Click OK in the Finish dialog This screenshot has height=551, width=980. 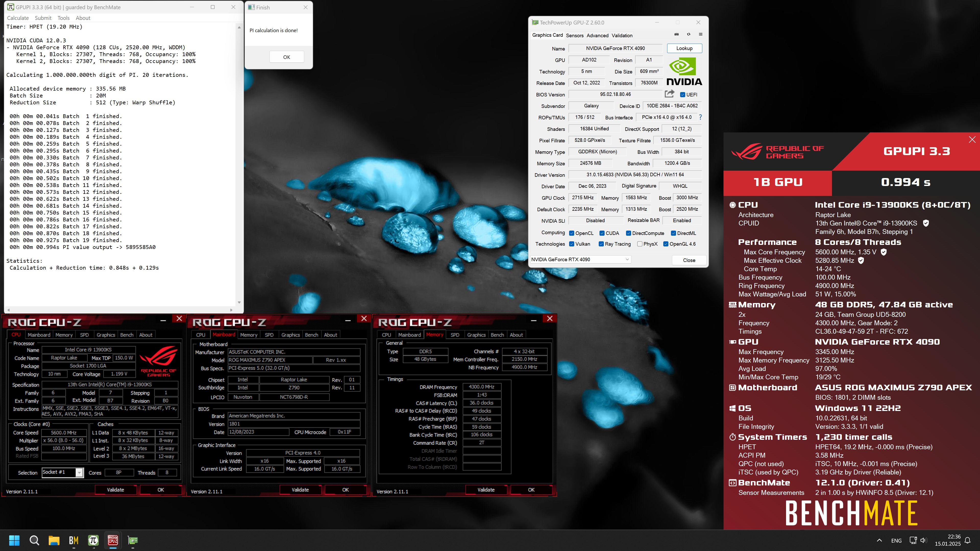(x=286, y=57)
